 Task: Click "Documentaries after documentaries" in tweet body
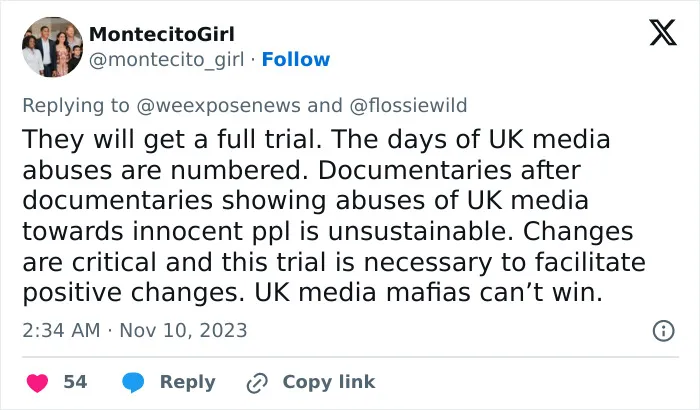tap(302, 185)
